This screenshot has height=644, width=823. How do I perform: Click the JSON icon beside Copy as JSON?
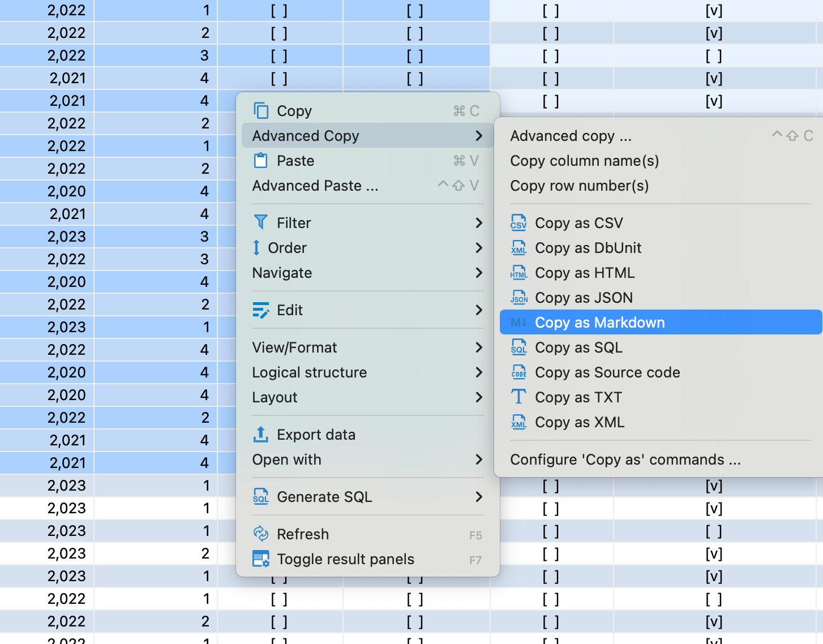(518, 298)
